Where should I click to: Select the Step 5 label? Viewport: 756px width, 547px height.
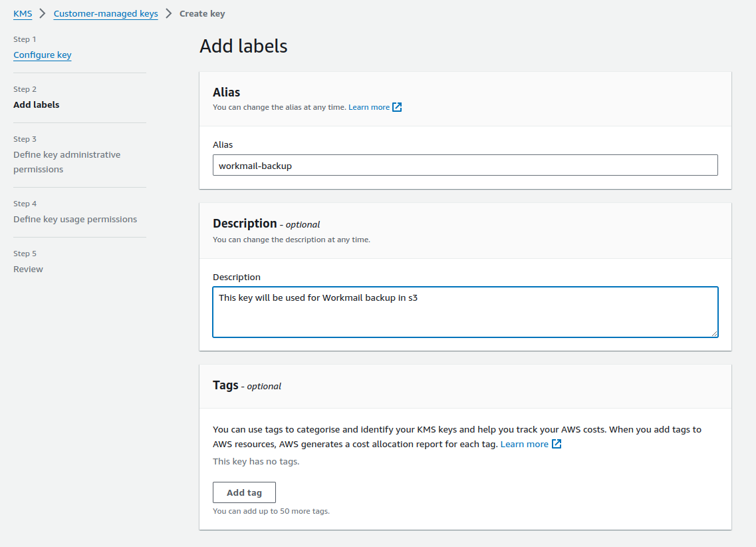pos(25,254)
